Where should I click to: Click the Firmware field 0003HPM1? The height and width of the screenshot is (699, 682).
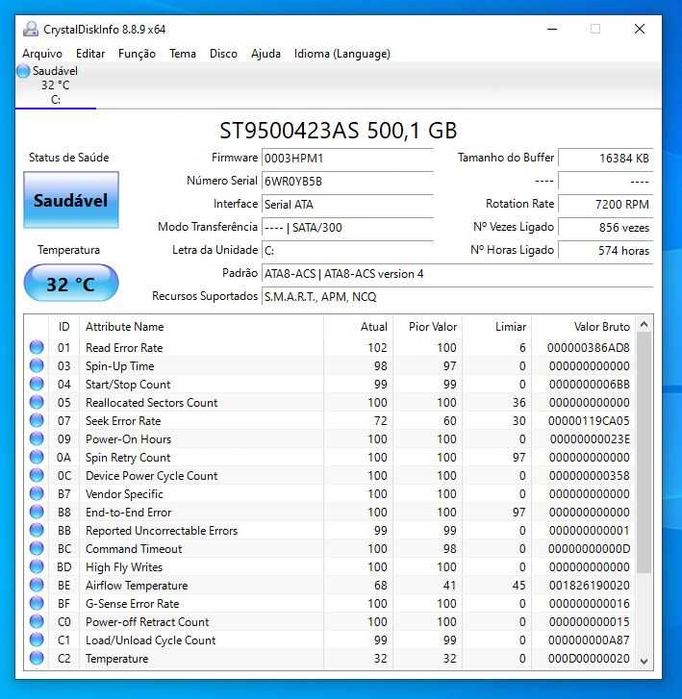(348, 158)
